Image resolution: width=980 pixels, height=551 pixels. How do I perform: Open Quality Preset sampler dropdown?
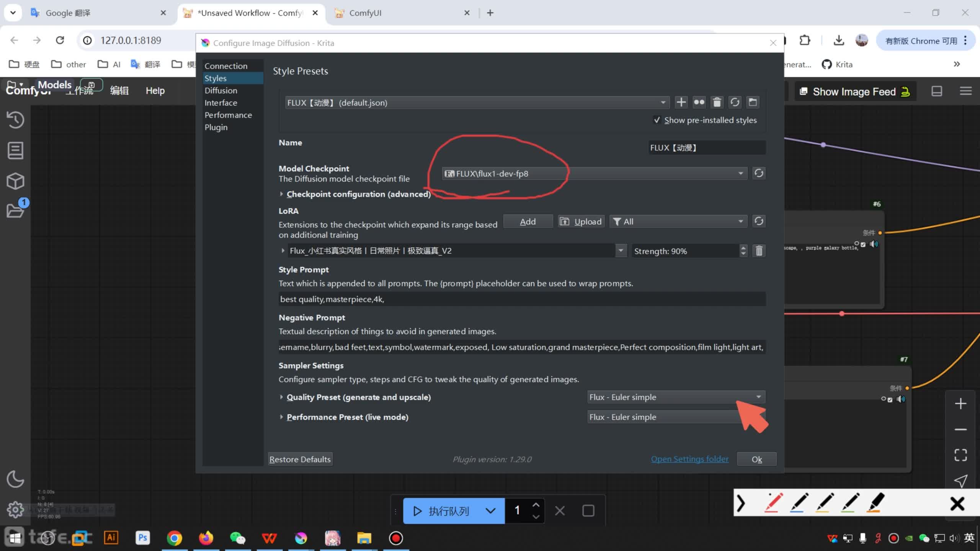click(676, 397)
